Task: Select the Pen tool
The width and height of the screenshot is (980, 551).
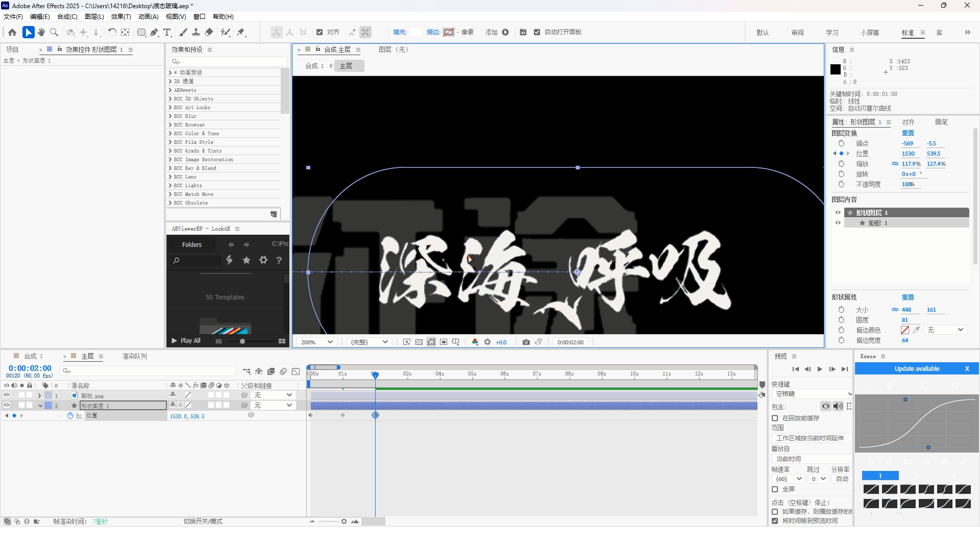Action: (x=154, y=32)
